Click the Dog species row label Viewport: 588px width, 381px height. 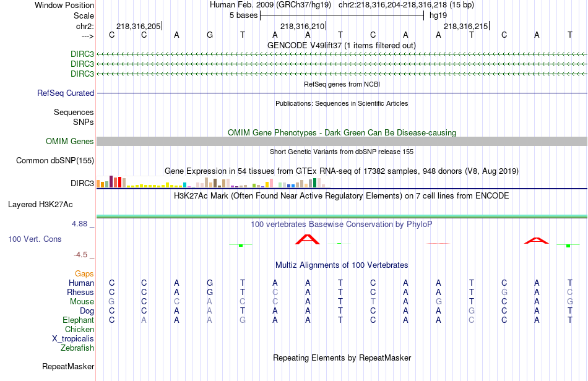click(87, 311)
